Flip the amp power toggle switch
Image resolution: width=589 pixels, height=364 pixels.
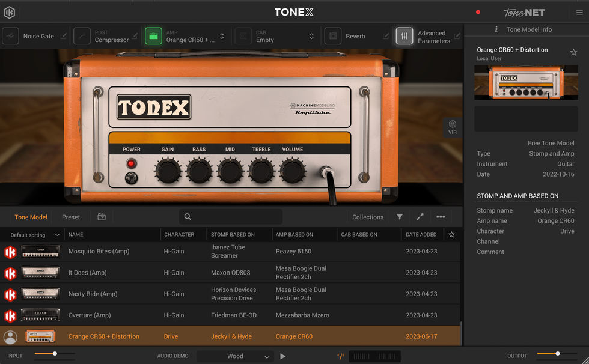pyautogui.click(x=130, y=178)
